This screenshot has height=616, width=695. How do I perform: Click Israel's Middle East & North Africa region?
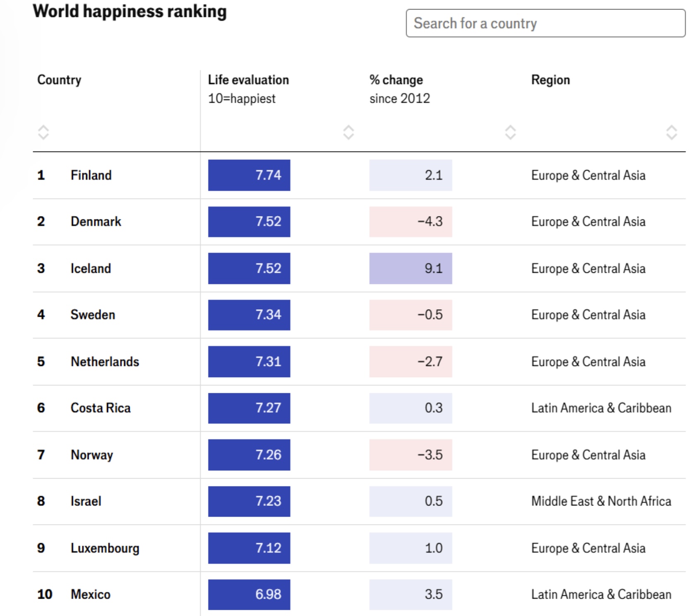click(601, 501)
